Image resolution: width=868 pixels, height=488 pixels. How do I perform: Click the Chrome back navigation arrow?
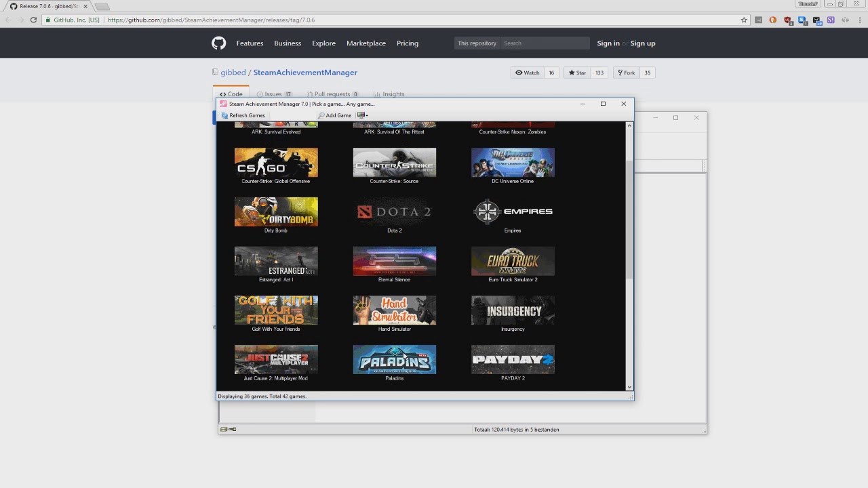(x=7, y=20)
